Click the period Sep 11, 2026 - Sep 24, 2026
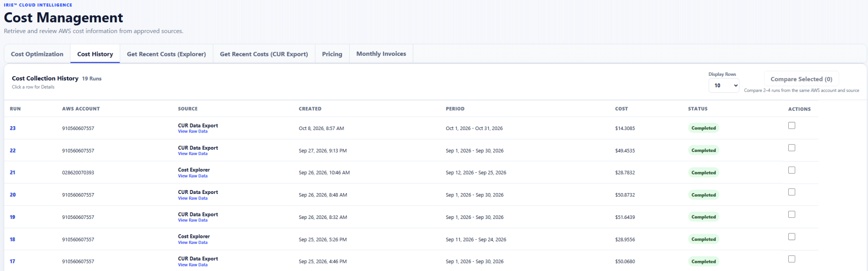 coord(476,240)
